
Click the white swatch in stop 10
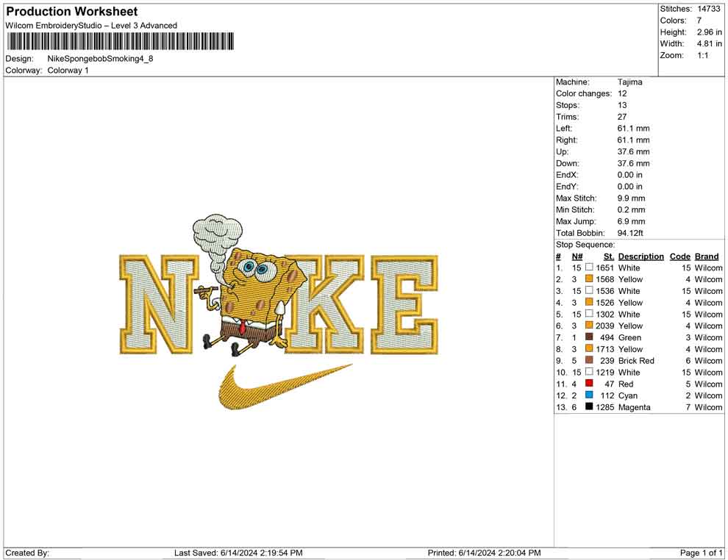pos(589,372)
